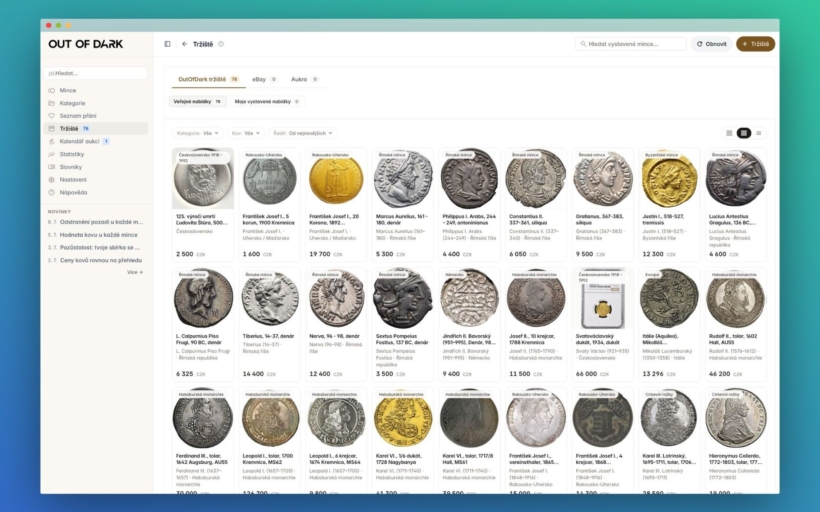The height and width of the screenshot is (512, 820).
Task: Open the help icon next to Tržiště title
Action: [221, 44]
